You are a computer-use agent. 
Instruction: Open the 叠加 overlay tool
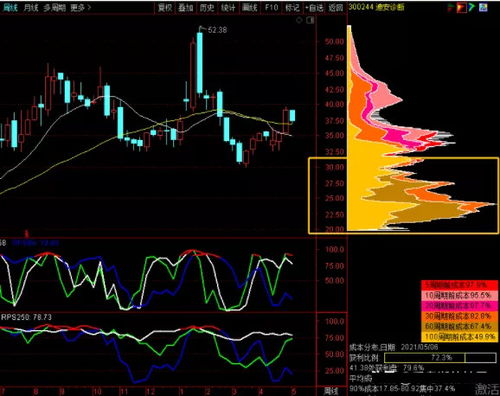pos(186,8)
